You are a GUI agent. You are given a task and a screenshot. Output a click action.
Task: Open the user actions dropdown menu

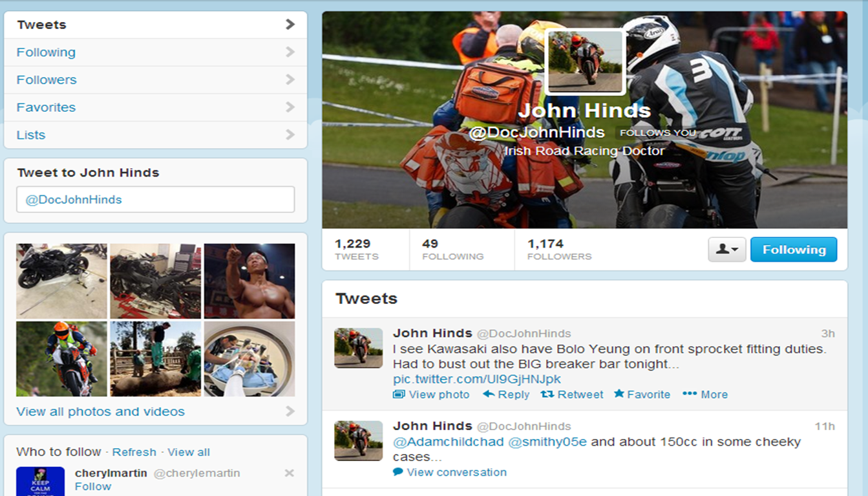727,250
